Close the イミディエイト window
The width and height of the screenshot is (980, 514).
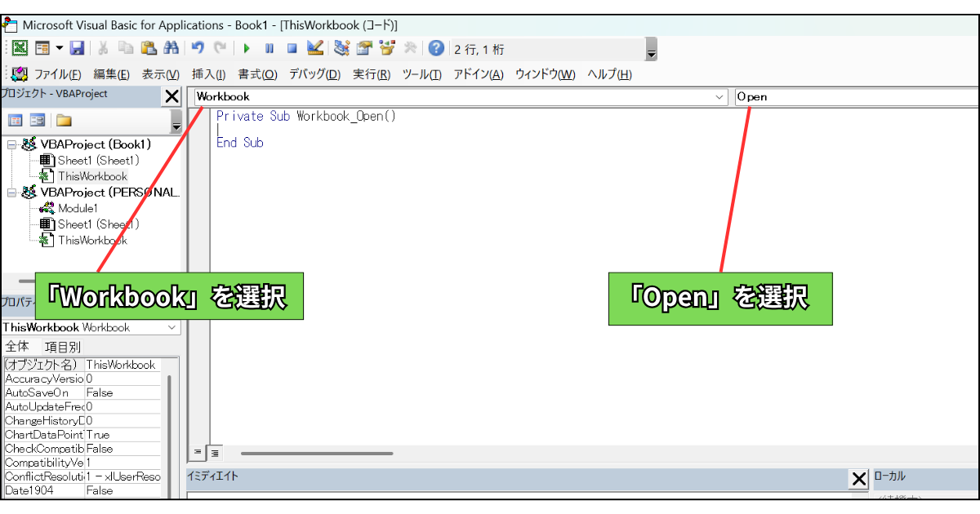coord(859,479)
